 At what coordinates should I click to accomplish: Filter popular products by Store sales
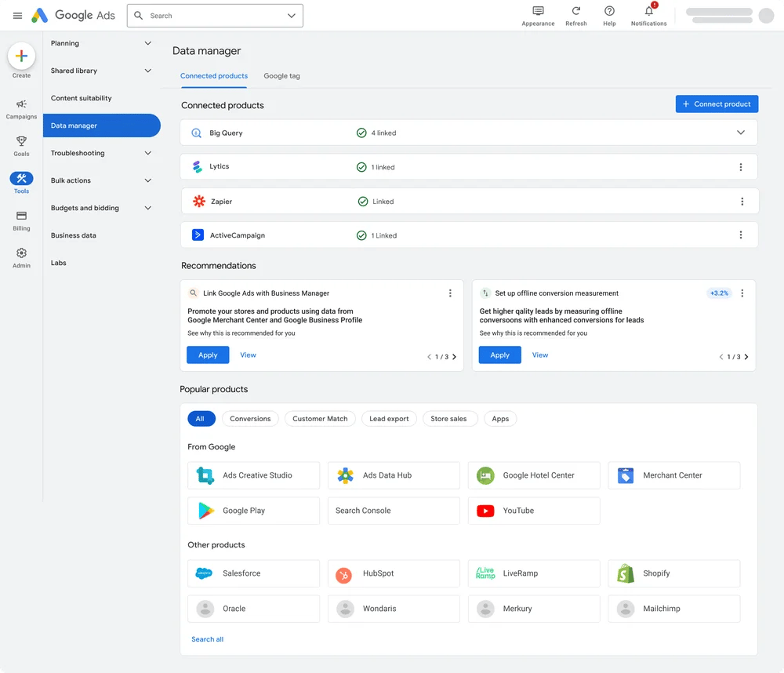point(450,419)
